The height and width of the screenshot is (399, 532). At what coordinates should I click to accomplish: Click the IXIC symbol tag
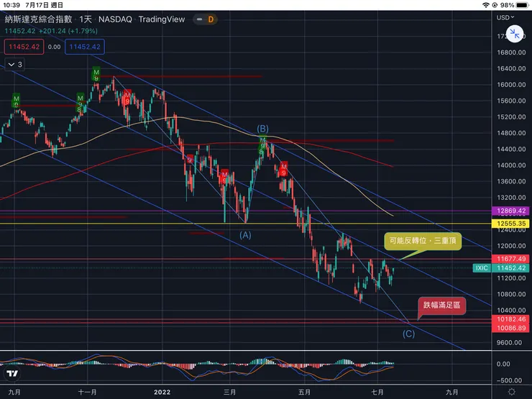482,268
